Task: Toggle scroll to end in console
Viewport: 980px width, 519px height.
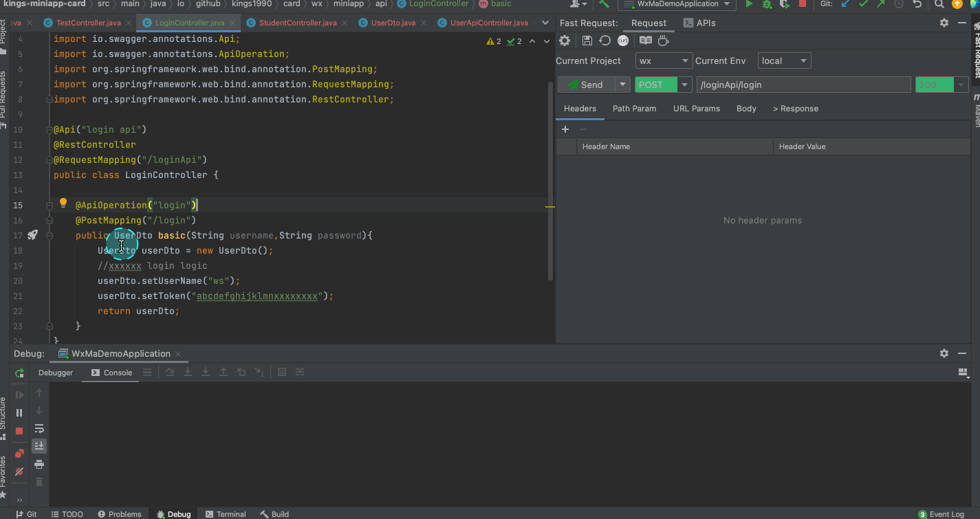Action: (39, 446)
